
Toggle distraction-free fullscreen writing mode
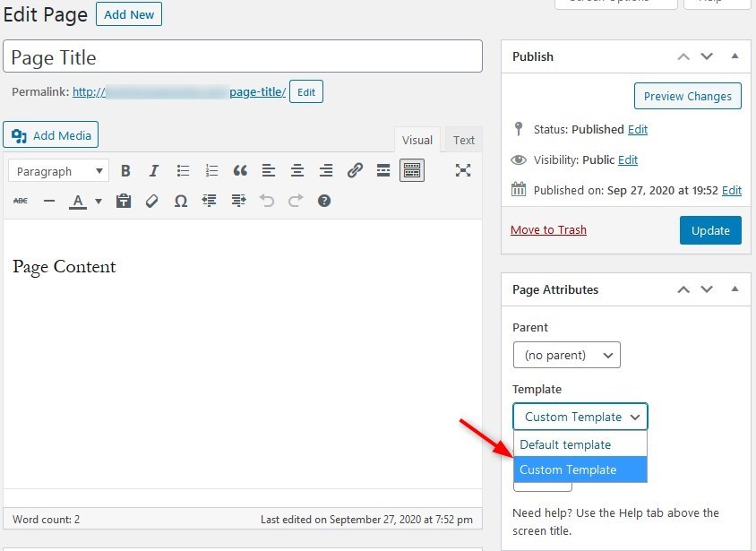tap(463, 170)
